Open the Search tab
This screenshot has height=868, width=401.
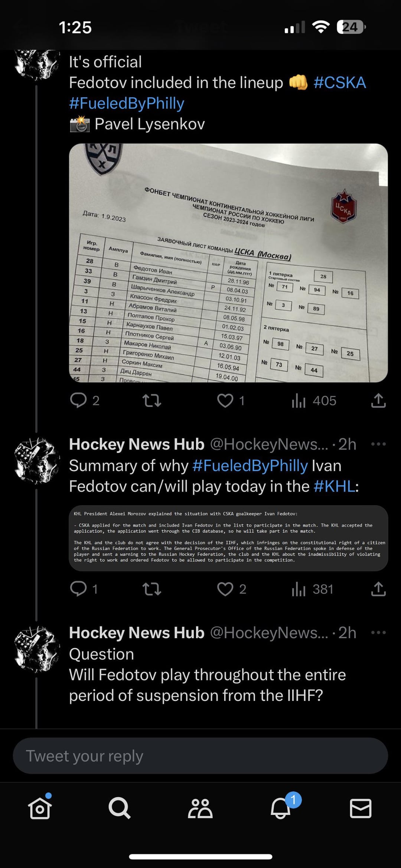click(120, 808)
